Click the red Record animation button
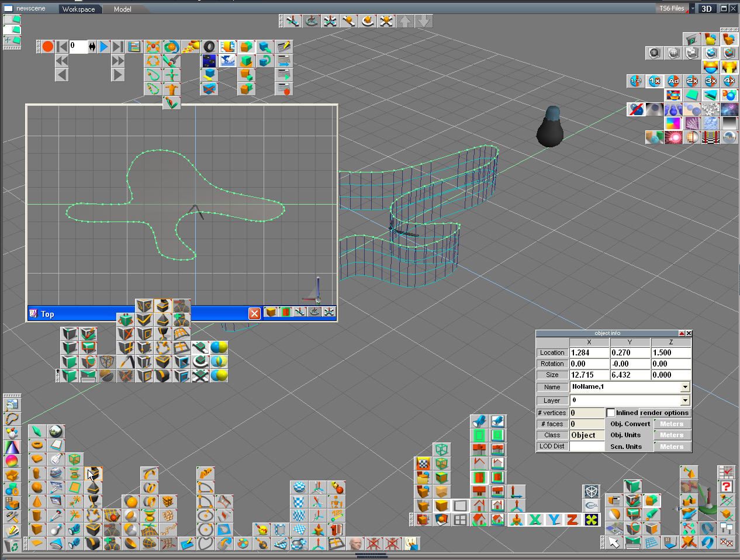Image resolution: width=740 pixels, height=560 pixels. click(x=48, y=47)
